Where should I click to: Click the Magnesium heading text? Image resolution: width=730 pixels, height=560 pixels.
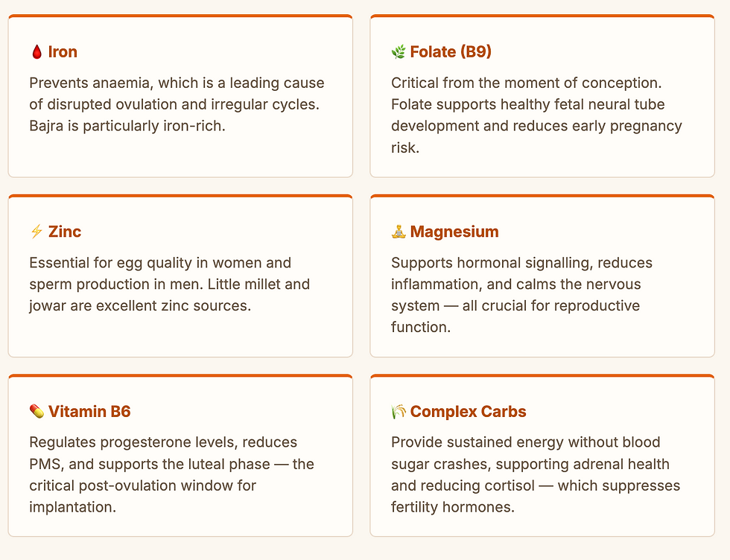(454, 232)
